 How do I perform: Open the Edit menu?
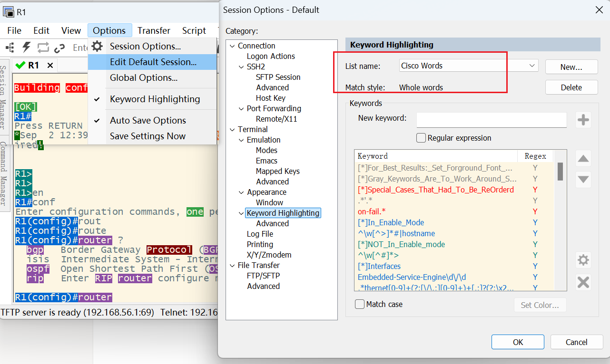pos(41,30)
